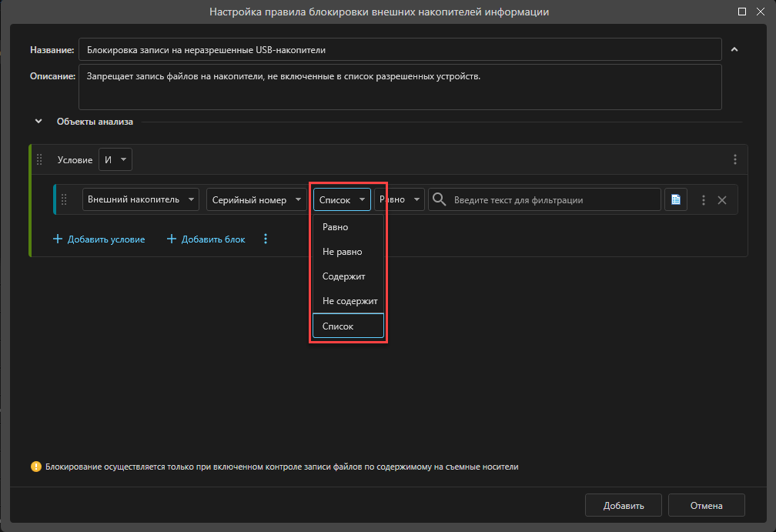The width and height of the screenshot is (776, 532).
Task: Choose Не содержит in the dropdown list
Action: click(348, 301)
